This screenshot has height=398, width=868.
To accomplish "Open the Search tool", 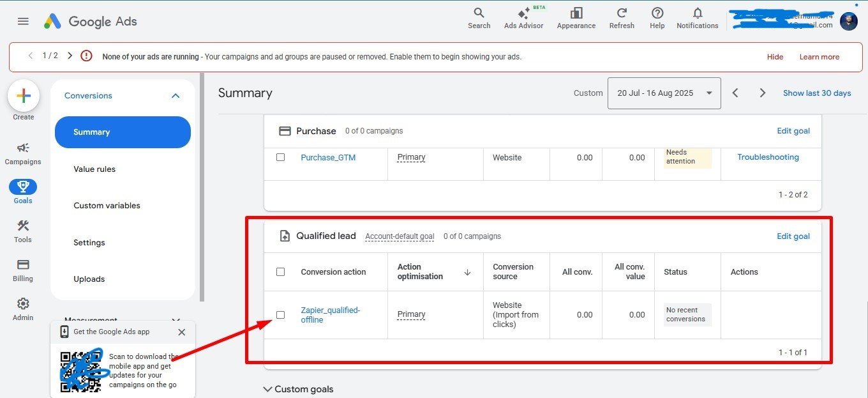I will 479,18.
